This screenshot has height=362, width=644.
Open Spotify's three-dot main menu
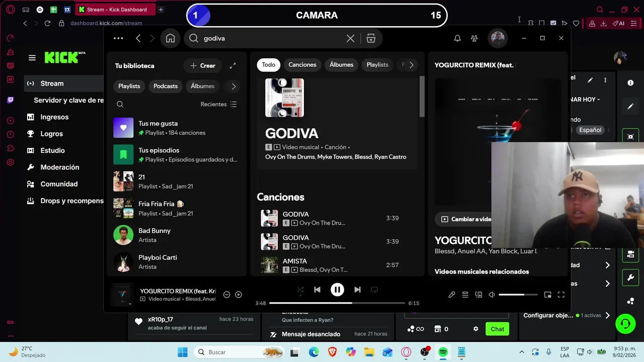tap(118, 38)
